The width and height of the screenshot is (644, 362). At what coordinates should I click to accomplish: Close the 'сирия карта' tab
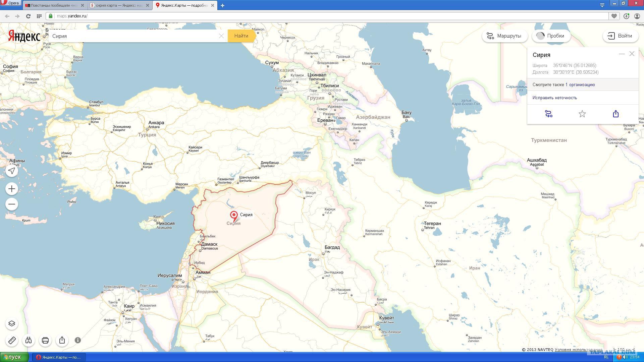click(147, 5)
